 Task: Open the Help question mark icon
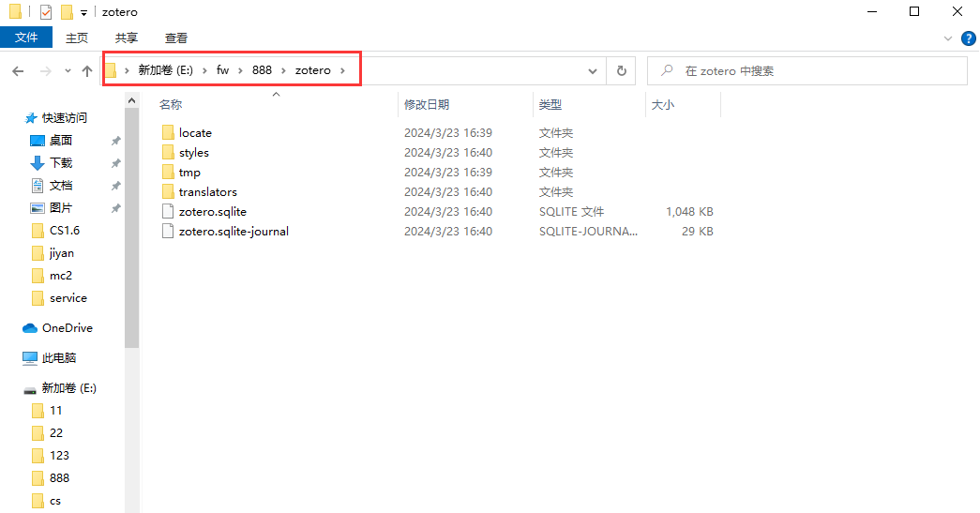click(x=968, y=38)
